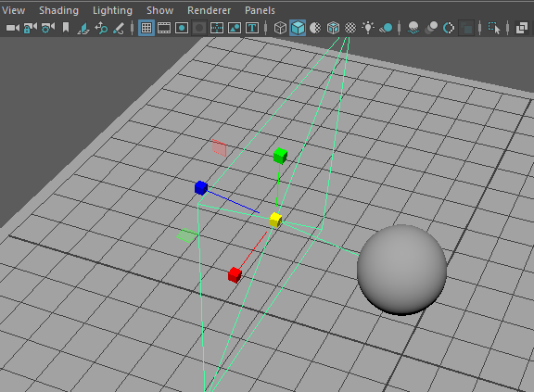
Task: Click the red X-axis scale handle cube
Action: [235, 275]
